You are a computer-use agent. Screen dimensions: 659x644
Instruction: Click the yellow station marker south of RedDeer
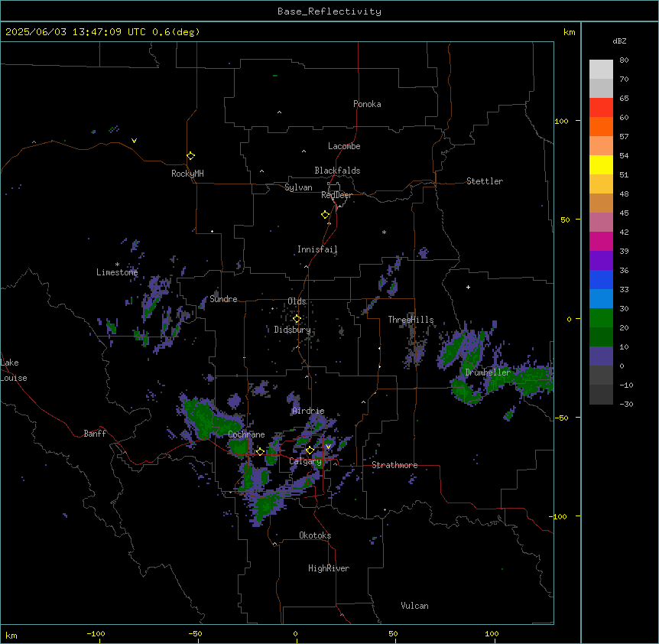pyautogui.click(x=326, y=214)
